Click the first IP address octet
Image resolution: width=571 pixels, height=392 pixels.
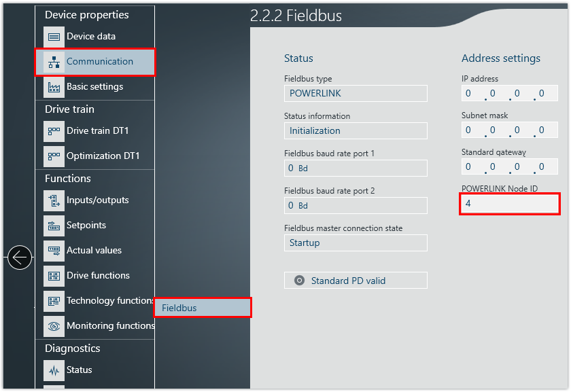click(x=468, y=94)
